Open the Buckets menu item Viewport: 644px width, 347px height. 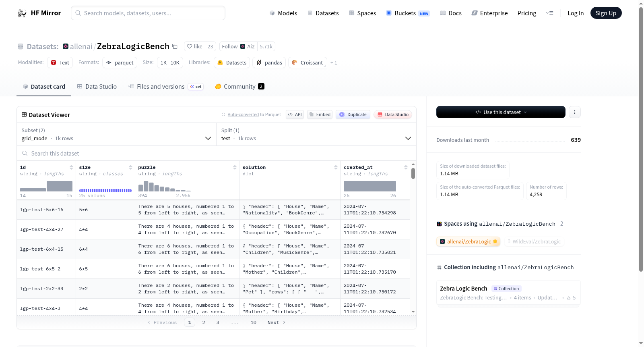408,13
